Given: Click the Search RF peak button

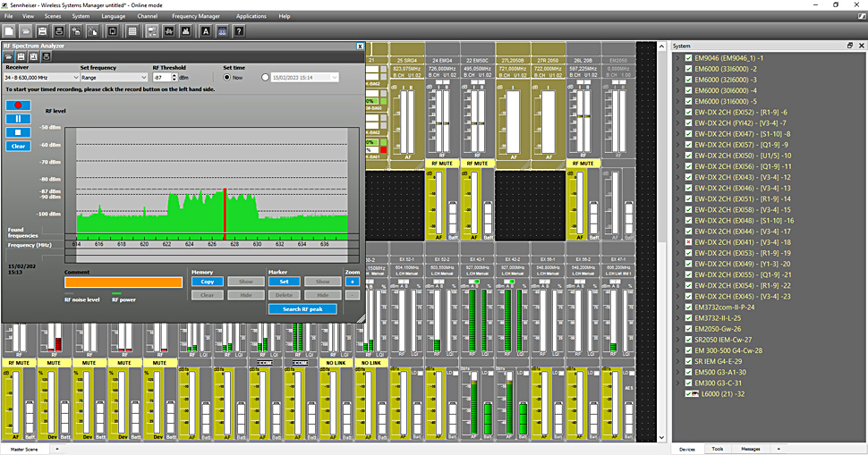Looking at the screenshot, I should 302,309.
